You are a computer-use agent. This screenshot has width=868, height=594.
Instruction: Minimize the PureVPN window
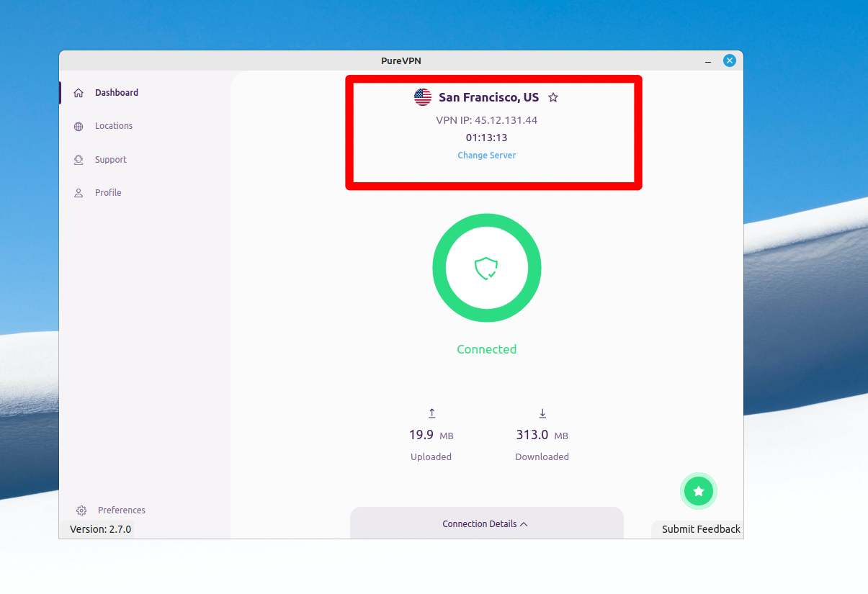click(x=708, y=61)
